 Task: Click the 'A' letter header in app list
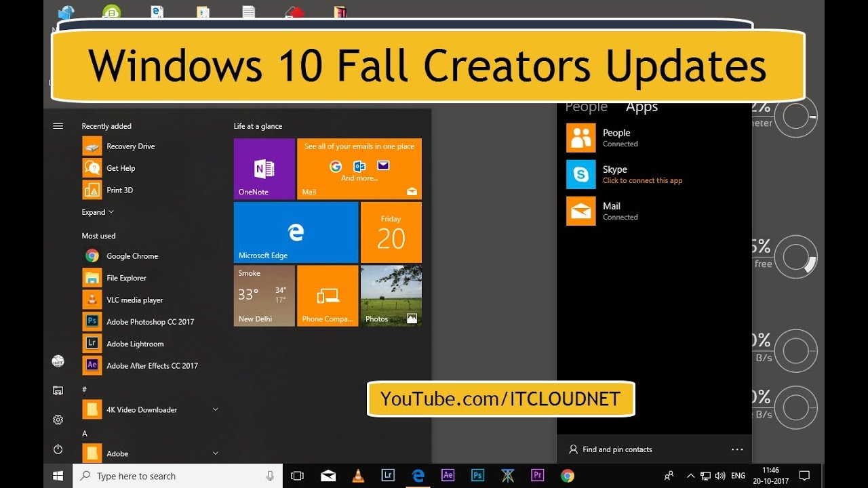(85, 433)
